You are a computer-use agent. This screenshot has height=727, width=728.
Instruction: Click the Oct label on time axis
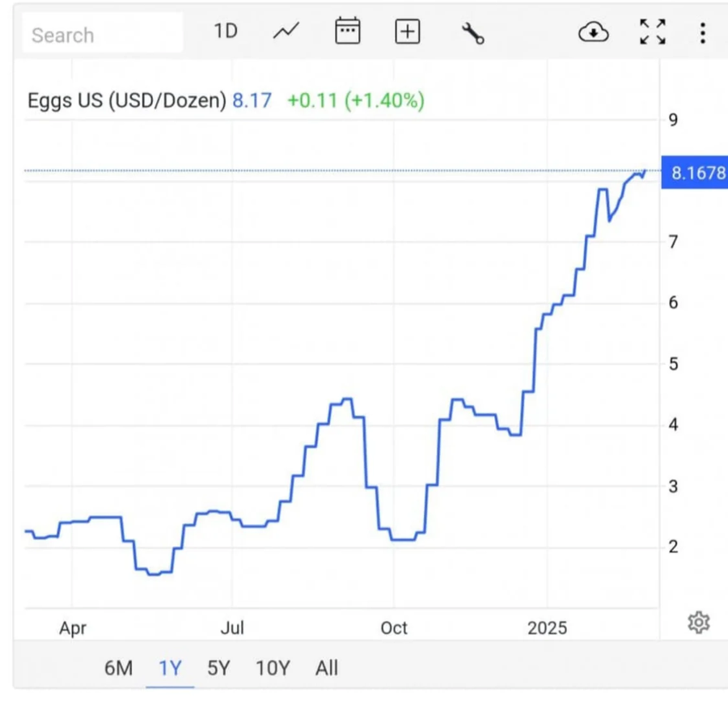point(393,628)
